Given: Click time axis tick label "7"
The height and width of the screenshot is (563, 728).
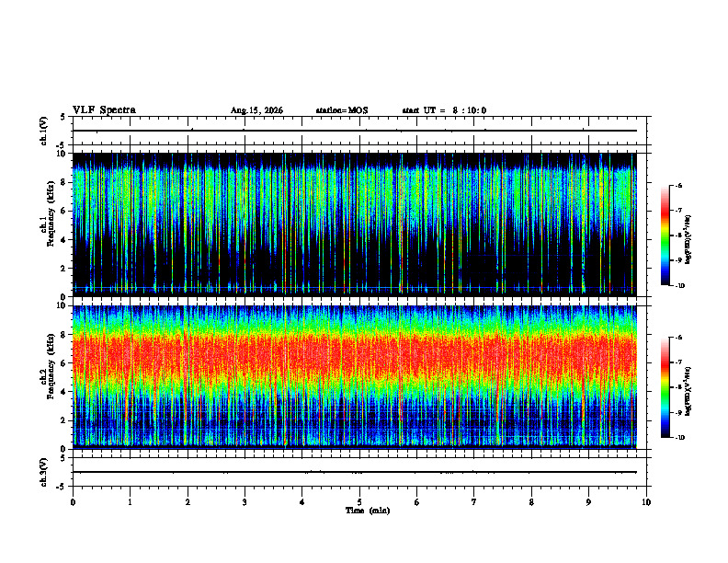Looking at the screenshot, I should pyautogui.click(x=474, y=502).
